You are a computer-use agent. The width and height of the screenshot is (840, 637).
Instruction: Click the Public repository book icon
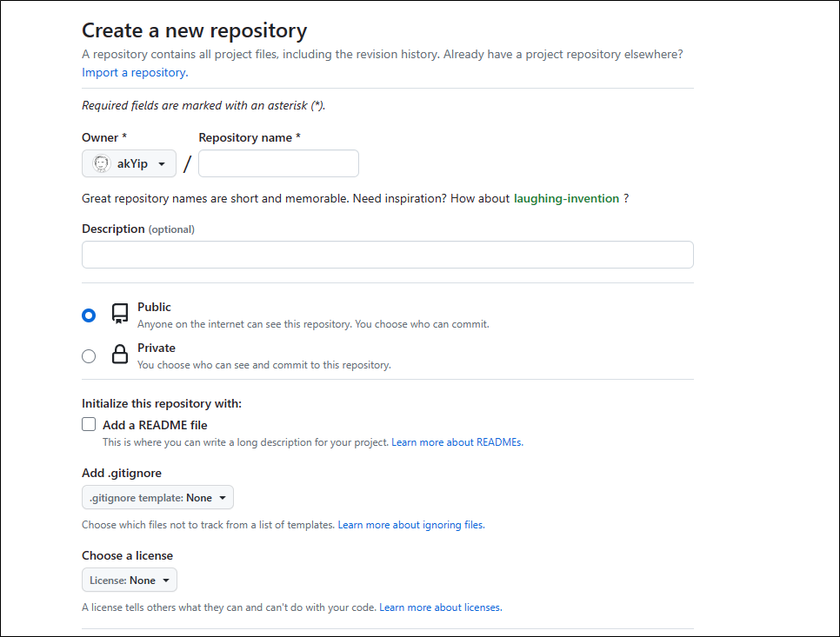120,314
